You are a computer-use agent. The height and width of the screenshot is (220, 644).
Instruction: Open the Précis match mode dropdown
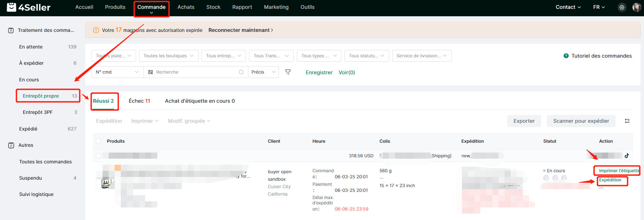263,72
